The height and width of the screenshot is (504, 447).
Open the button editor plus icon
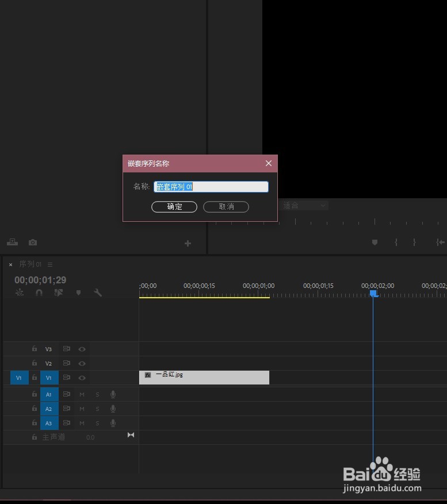click(188, 244)
